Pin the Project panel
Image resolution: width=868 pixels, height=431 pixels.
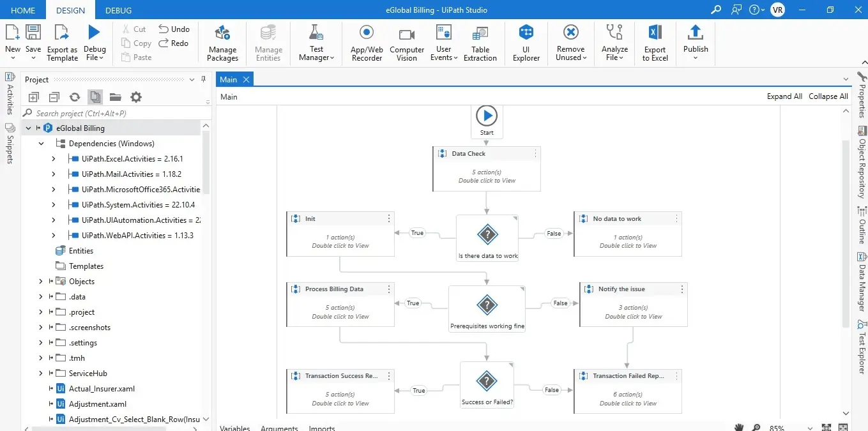point(204,79)
